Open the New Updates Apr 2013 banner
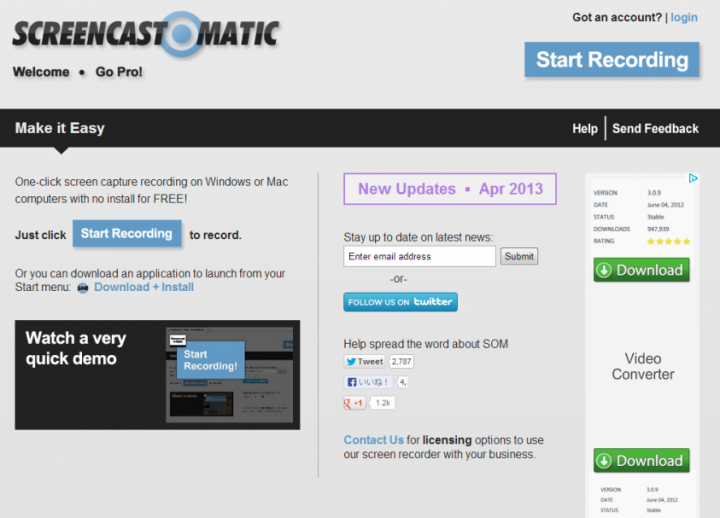Screen dimensions: 720x518 click(450, 189)
